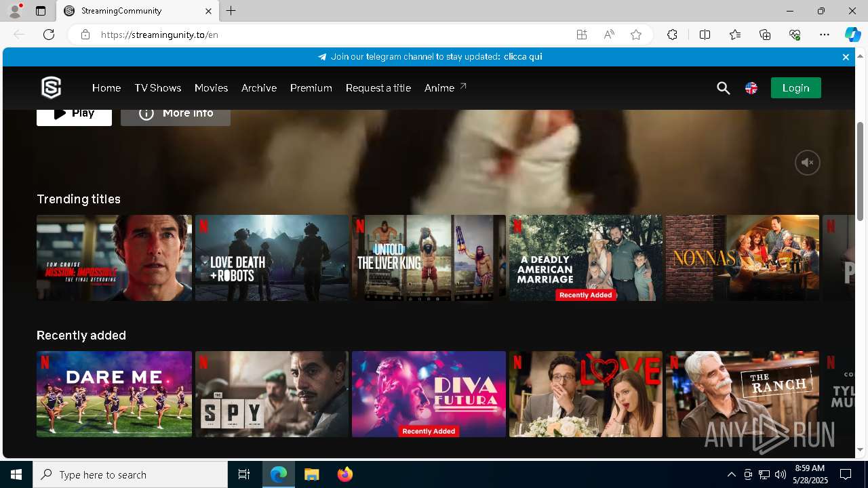The width and height of the screenshot is (868, 488).
Task: Follow the 'clicca qui' telegram link
Action: 523,57
